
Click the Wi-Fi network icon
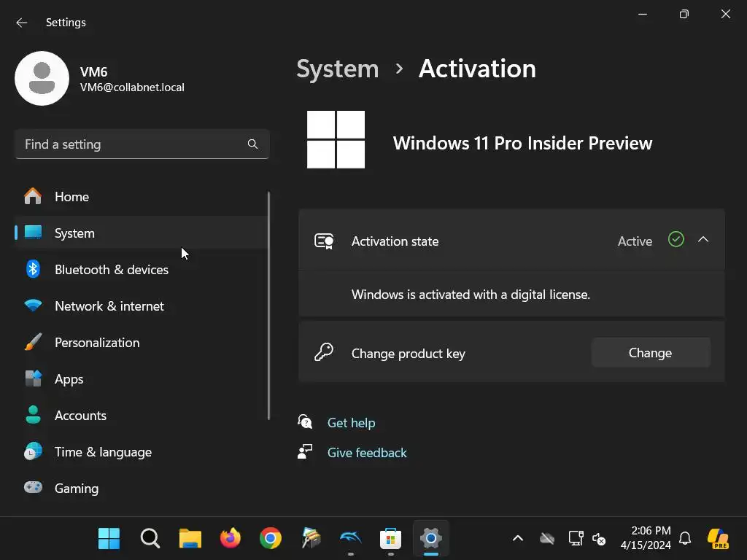[x=33, y=306]
